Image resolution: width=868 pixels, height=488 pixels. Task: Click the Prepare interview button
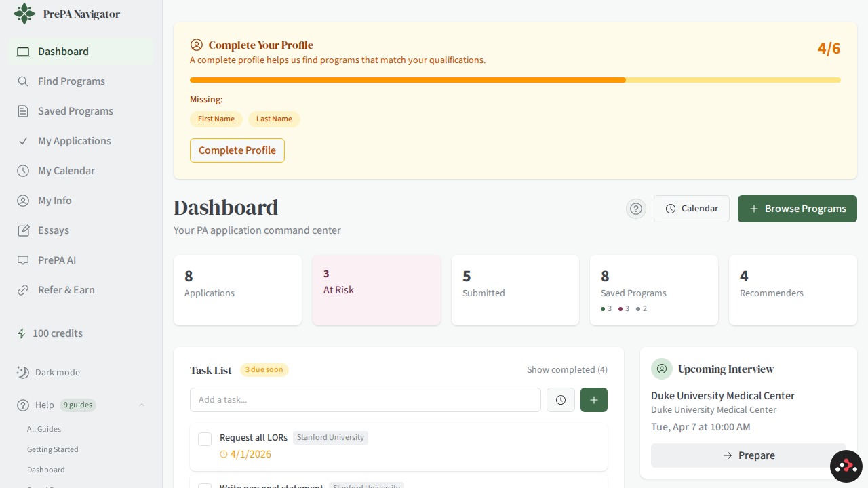[x=749, y=455]
